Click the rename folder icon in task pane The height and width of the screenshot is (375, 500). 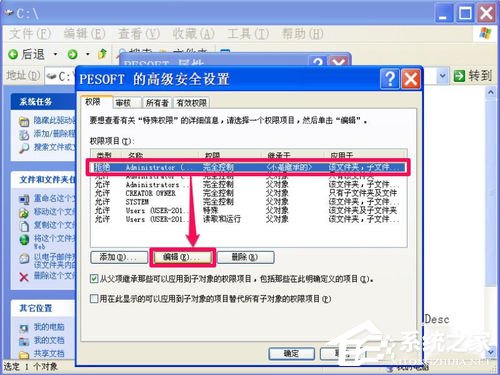click(x=24, y=200)
